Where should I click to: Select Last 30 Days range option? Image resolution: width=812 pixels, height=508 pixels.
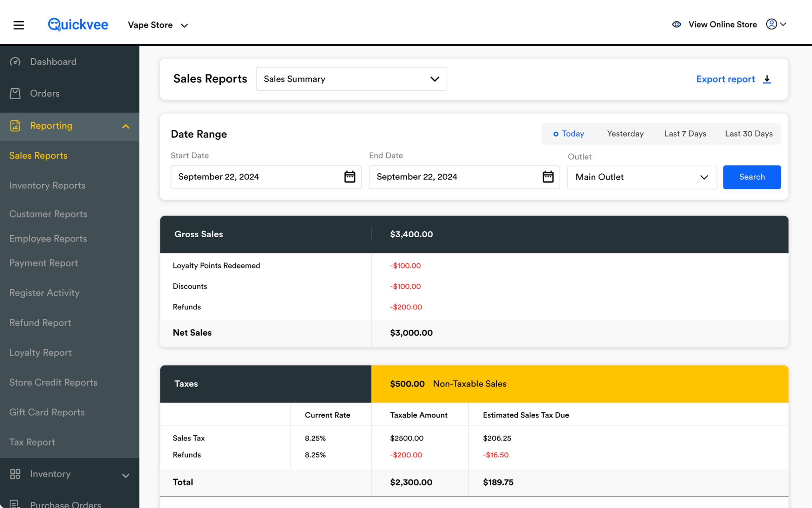click(x=749, y=134)
